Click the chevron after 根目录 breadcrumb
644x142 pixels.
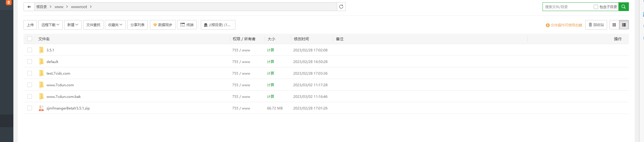point(51,7)
